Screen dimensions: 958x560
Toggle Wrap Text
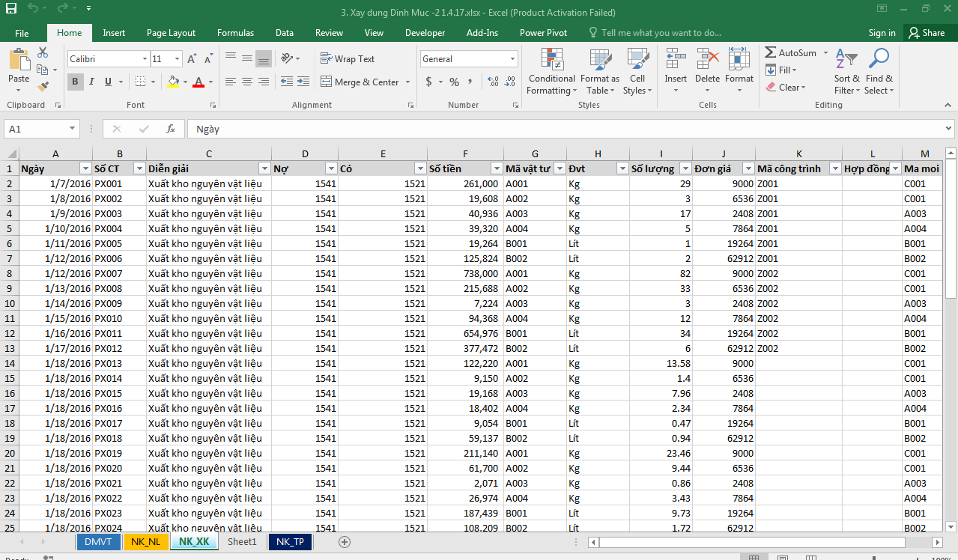[348, 58]
